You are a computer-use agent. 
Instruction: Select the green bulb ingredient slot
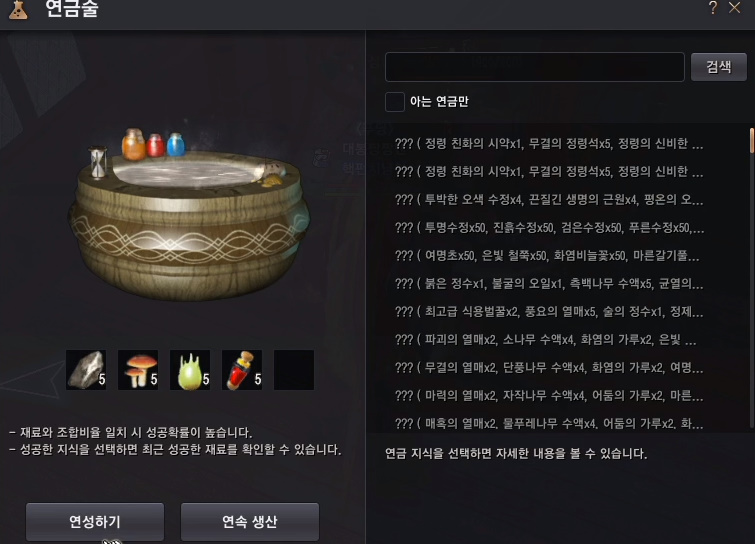tap(190, 370)
